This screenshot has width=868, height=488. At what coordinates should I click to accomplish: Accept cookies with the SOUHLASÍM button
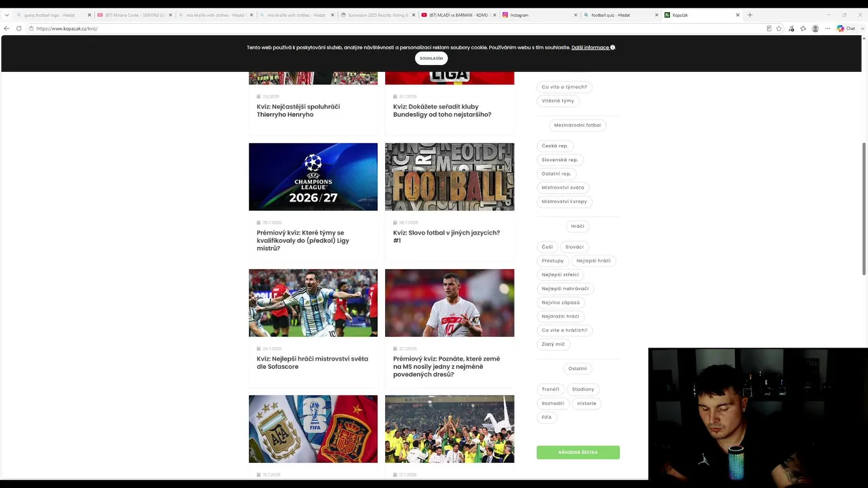431,58
